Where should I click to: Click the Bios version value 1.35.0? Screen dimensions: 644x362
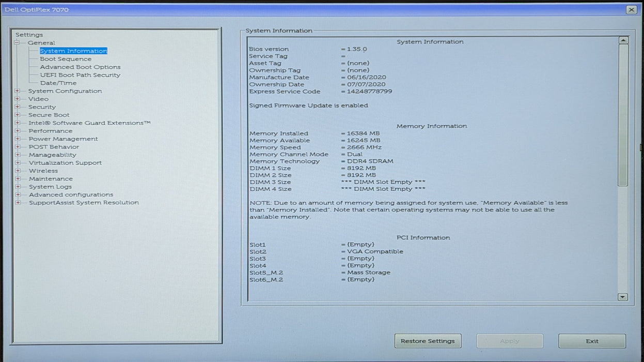[357, 49]
